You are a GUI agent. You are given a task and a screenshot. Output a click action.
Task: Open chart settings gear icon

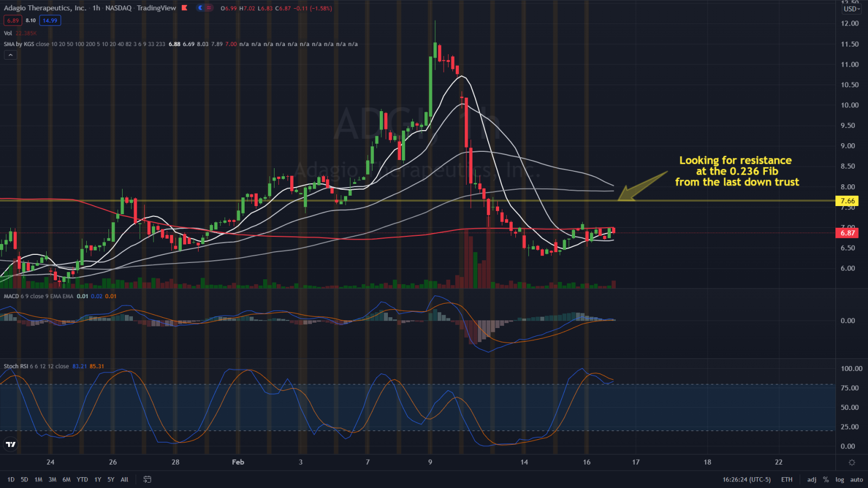(852, 463)
